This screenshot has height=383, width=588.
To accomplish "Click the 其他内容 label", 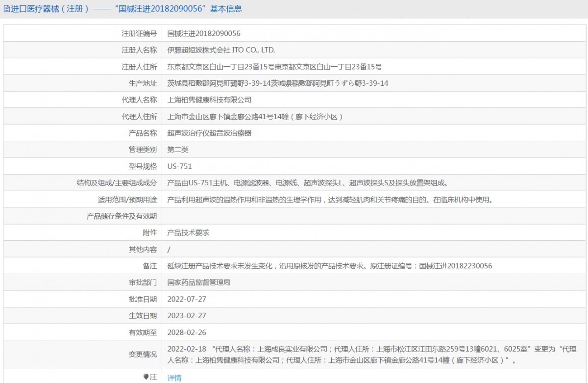I will (143, 249).
